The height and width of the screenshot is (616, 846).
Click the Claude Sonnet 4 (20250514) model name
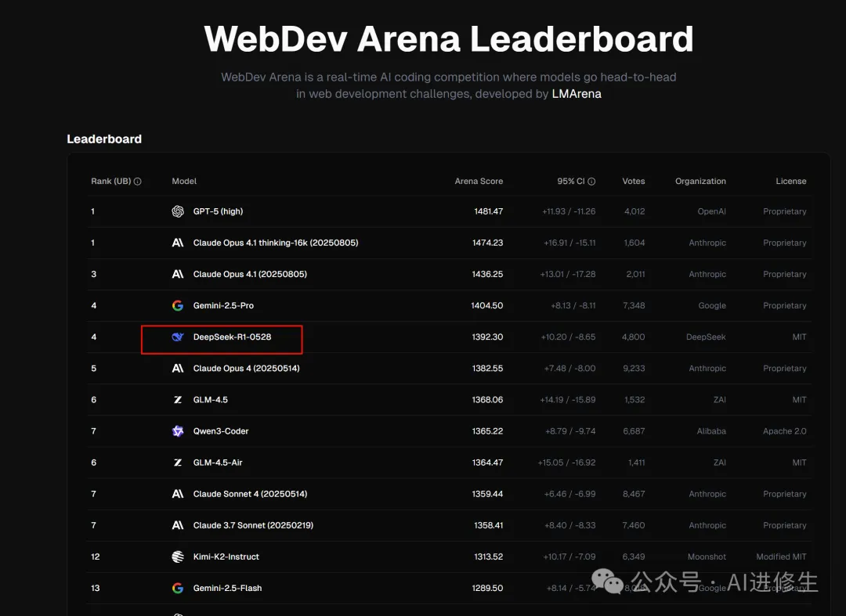click(250, 494)
